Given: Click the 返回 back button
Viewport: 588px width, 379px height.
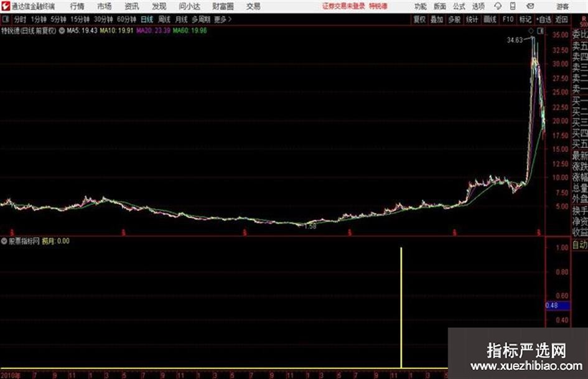Looking at the screenshot, I should click(561, 19).
